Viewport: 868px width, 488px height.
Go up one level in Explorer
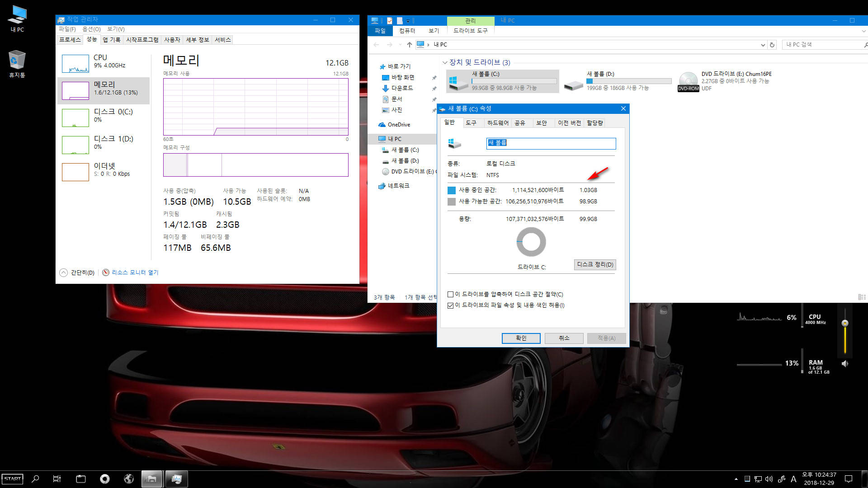point(410,44)
